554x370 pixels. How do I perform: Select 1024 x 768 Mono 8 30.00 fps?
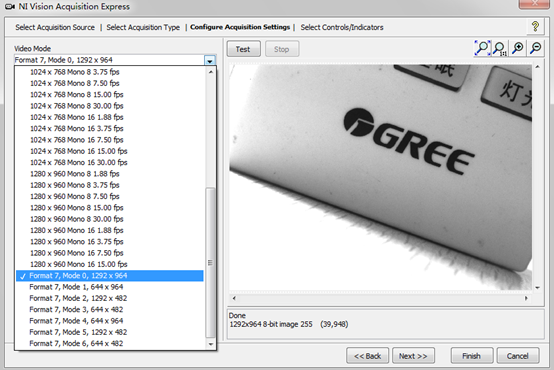(110, 106)
